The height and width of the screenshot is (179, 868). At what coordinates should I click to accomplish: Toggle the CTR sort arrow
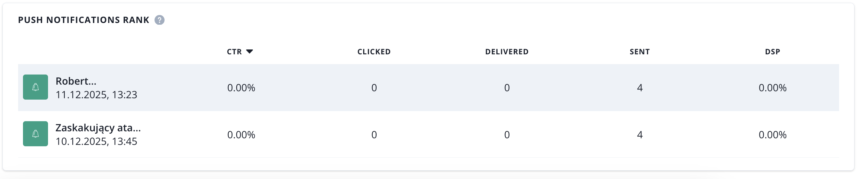(x=250, y=52)
